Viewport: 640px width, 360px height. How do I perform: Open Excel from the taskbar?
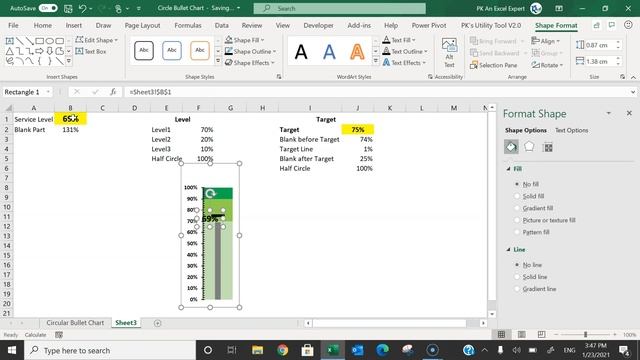pyautogui.click(x=333, y=350)
